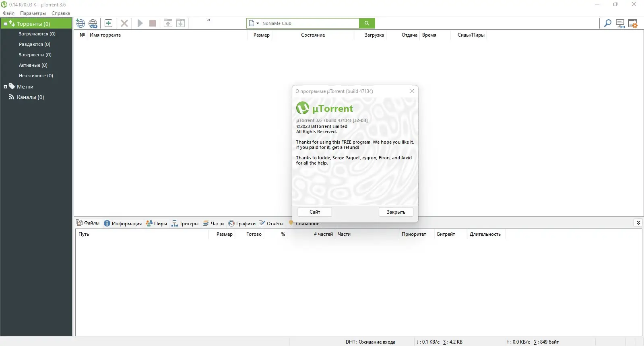Screen dimensions: 644x346
Task: Select Неактивные (0) category
Action: point(36,76)
